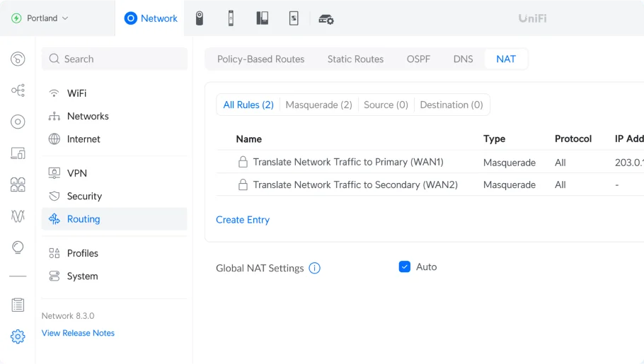Switch to the OSPF tab

pyautogui.click(x=418, y=59)
